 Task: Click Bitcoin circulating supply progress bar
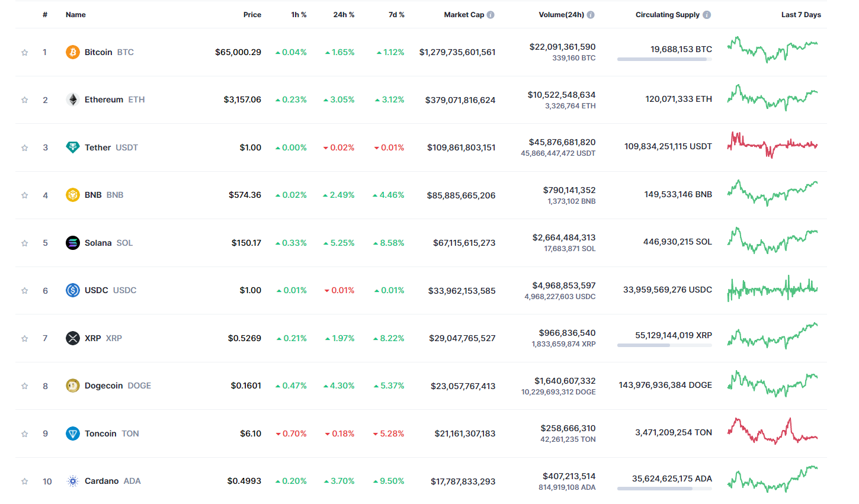(665, 59)
